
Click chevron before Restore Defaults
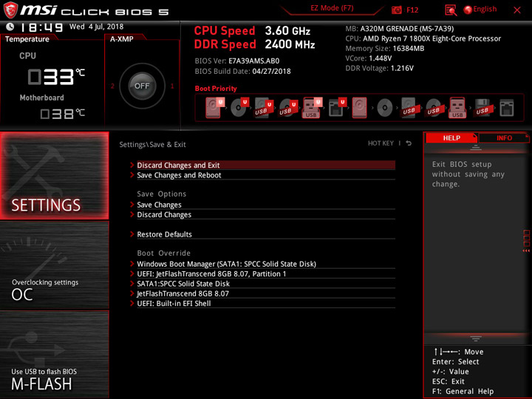[132, 234]
